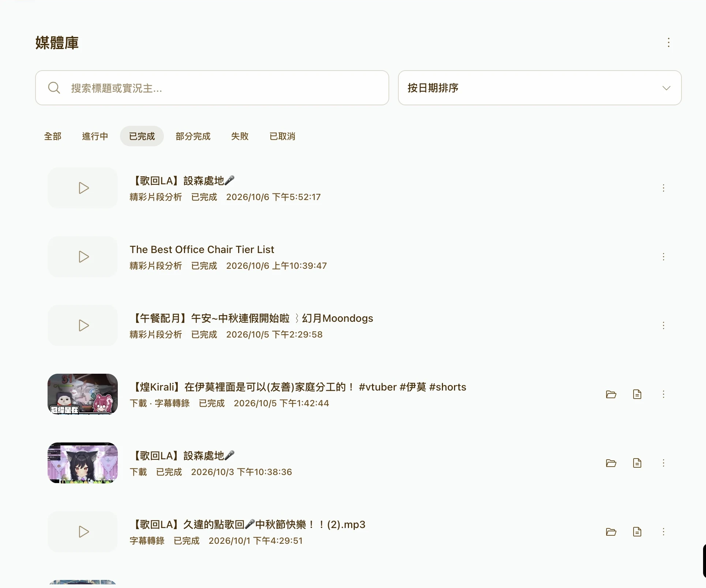Select the 失敗 filter tab

coord(240,136)
